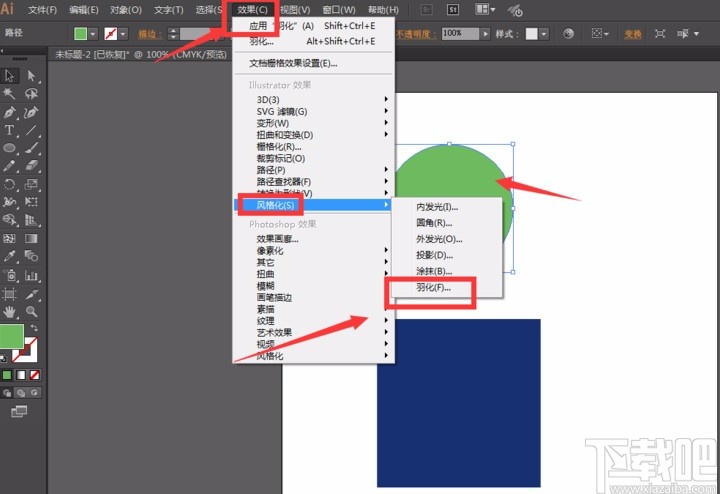This screenshot has width=720, height=494.
Task: Select the Line Segment tool
Action: click(x=31, y=130)
